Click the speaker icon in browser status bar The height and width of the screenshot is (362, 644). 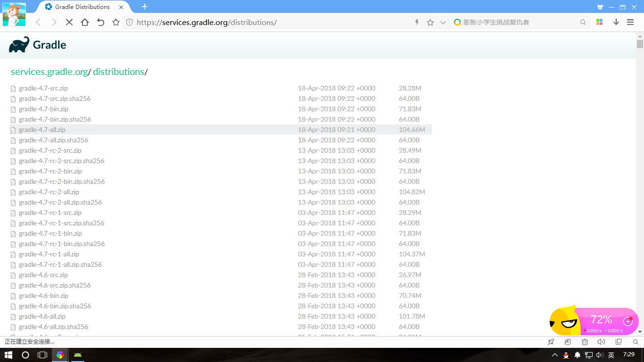click(601, 342)
